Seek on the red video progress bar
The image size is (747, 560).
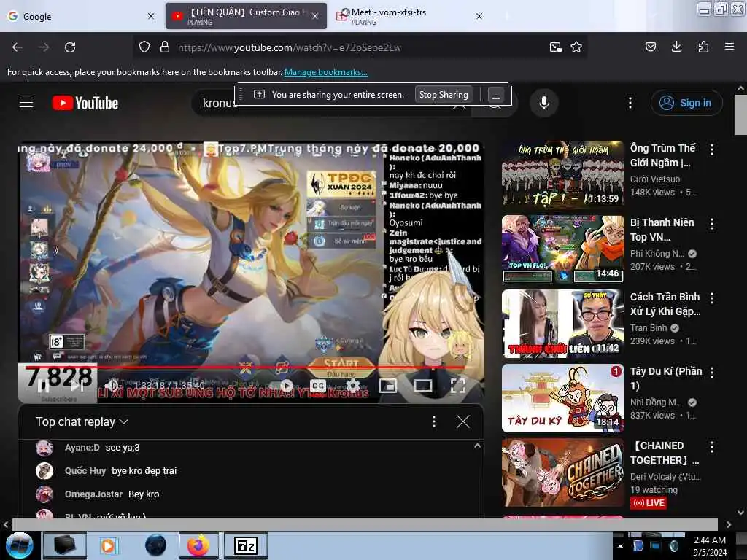pyautogui.click(x=251, y=367)
